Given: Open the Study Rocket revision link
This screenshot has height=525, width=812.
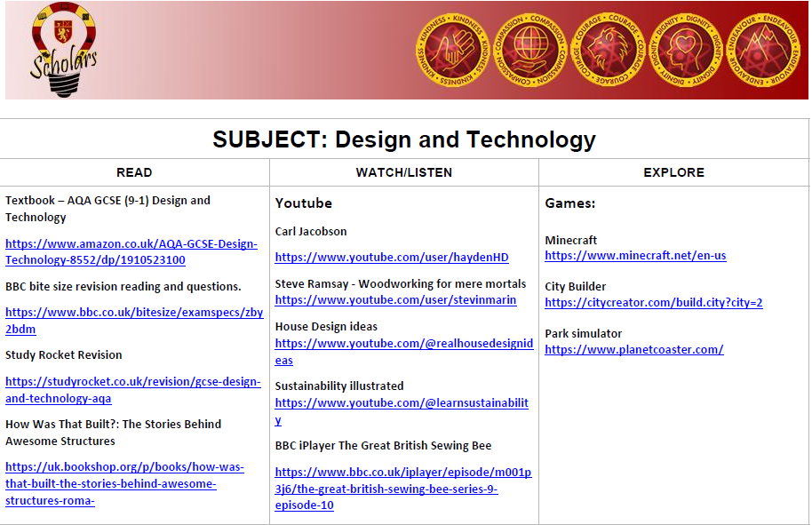Looking at the screenshot, I should [x=133, y=390].
